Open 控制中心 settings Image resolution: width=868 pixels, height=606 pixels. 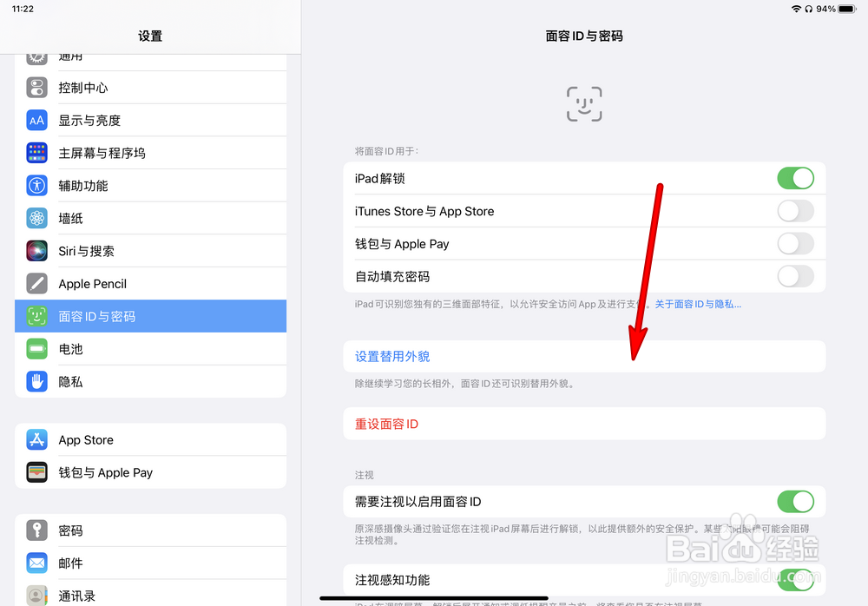[150, 88]
